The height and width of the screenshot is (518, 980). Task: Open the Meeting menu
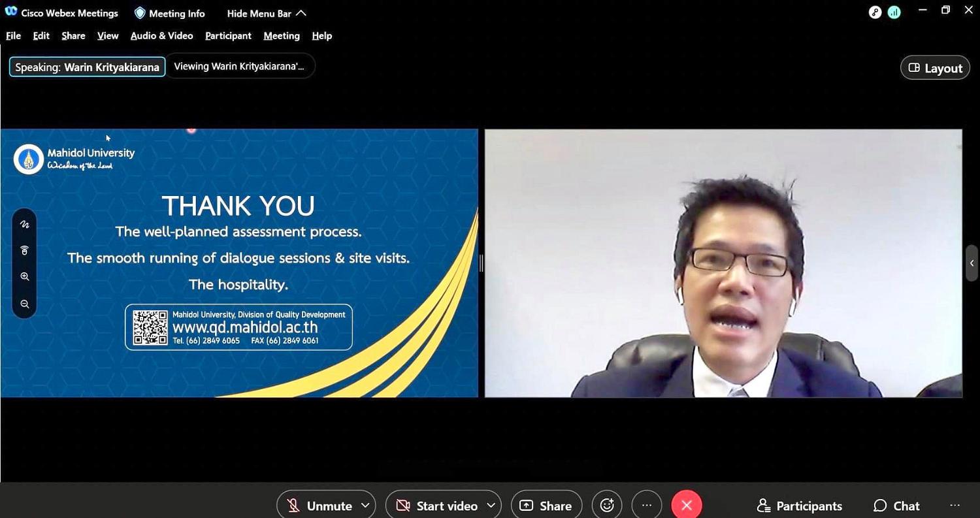click(282, 36)
